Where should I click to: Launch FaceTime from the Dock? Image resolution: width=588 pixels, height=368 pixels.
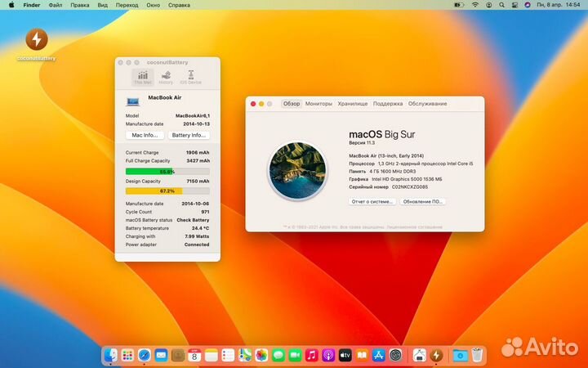tap(295, 355)
